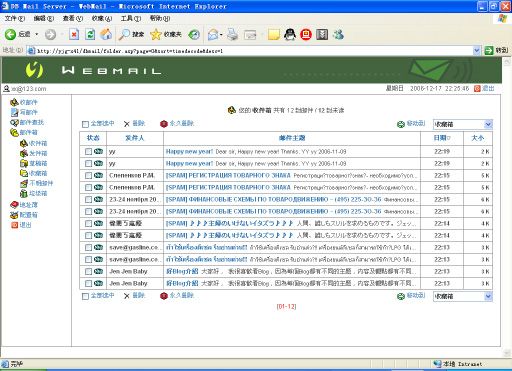
Task: Click the [01-12] page indicator
Action: coord(286,306)
